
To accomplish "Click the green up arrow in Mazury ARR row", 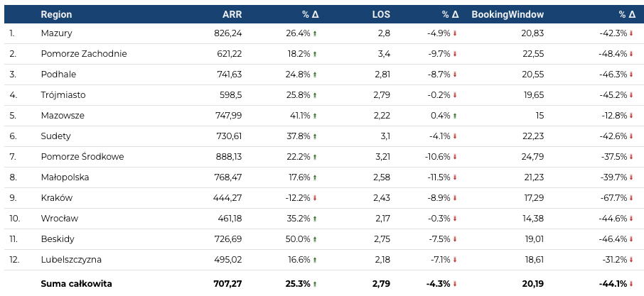I will click(x=315, y=33).
